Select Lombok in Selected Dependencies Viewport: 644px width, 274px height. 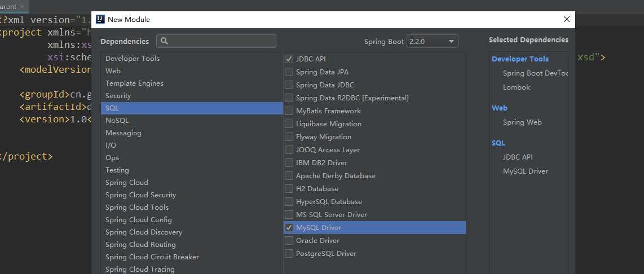[516, 87]
